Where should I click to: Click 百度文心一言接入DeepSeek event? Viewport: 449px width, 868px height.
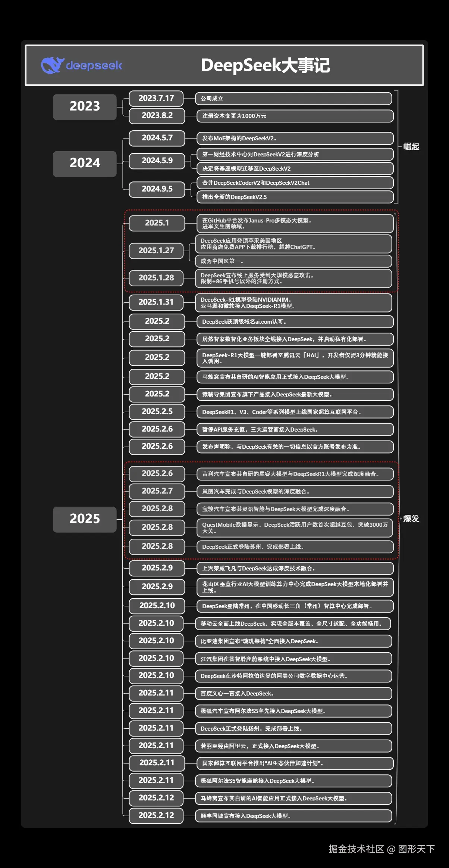[x=293, y=694]
